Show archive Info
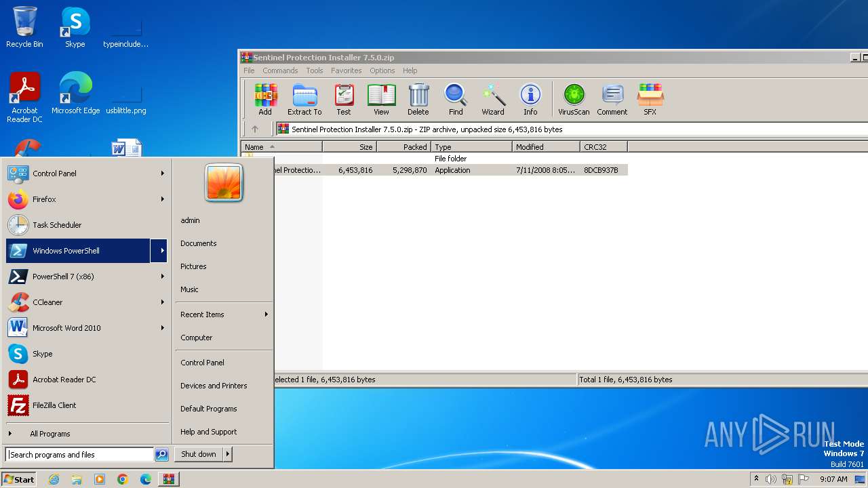The height and width of the screenshot is (488, 868). [530, 100]
